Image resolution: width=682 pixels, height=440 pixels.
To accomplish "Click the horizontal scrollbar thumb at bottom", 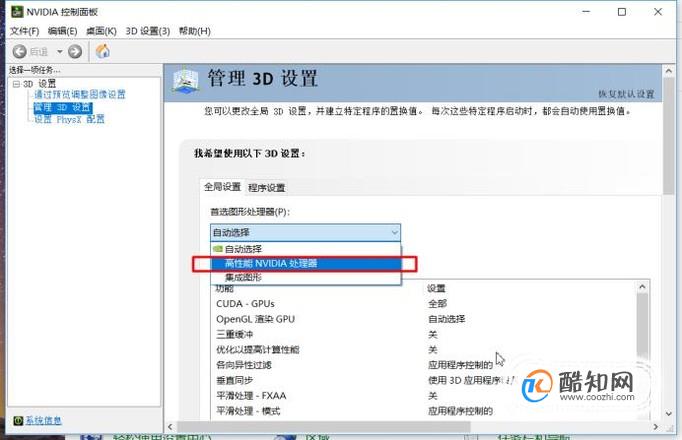I will [323, 427].
